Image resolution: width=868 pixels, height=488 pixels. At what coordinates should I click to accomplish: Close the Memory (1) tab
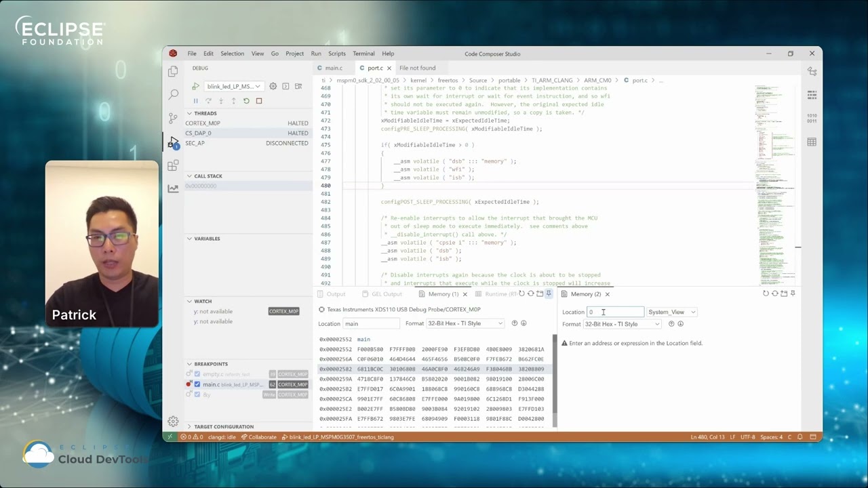[x=465, y=294]
